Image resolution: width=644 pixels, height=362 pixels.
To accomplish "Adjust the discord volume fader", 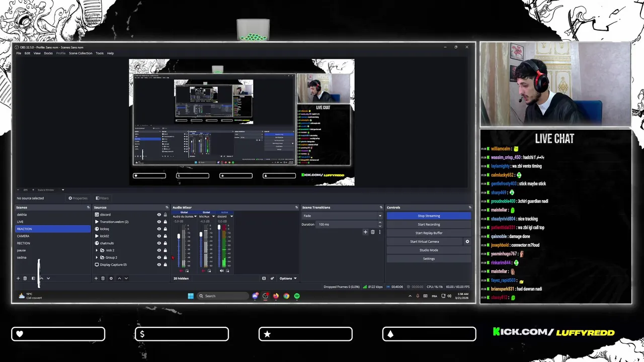I will (x=219, y=228).
